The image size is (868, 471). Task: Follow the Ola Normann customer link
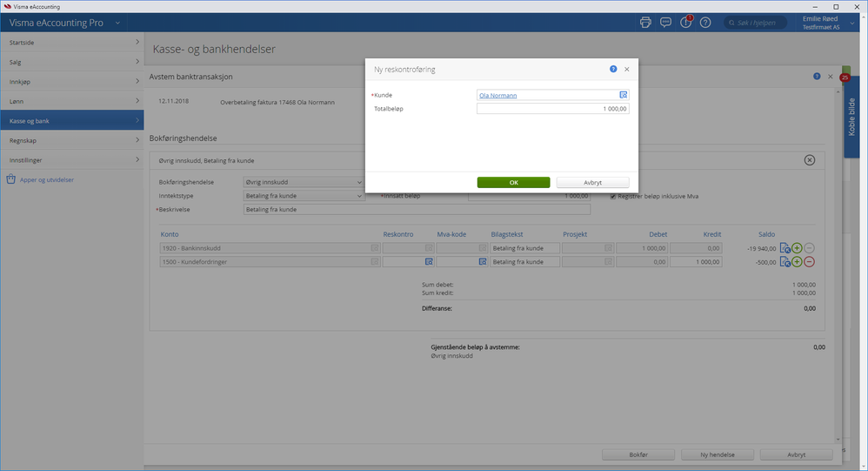coord(497,95)
